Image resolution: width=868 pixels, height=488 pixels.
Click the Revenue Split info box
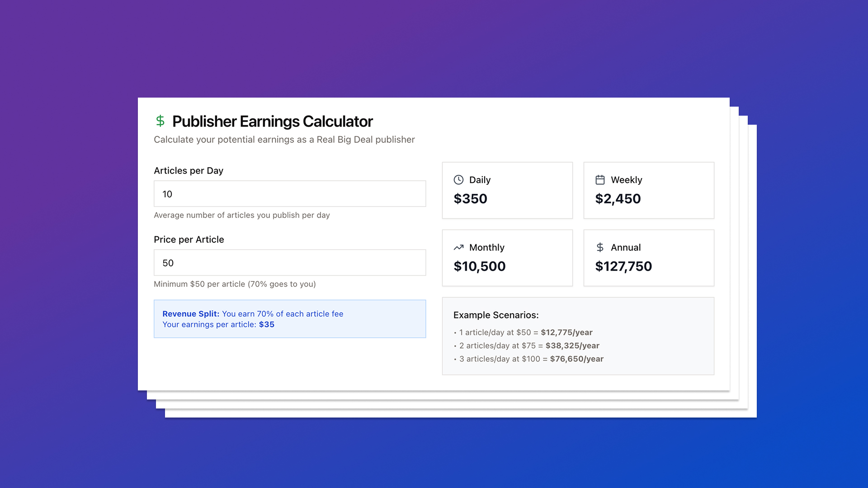click(289, 319)
